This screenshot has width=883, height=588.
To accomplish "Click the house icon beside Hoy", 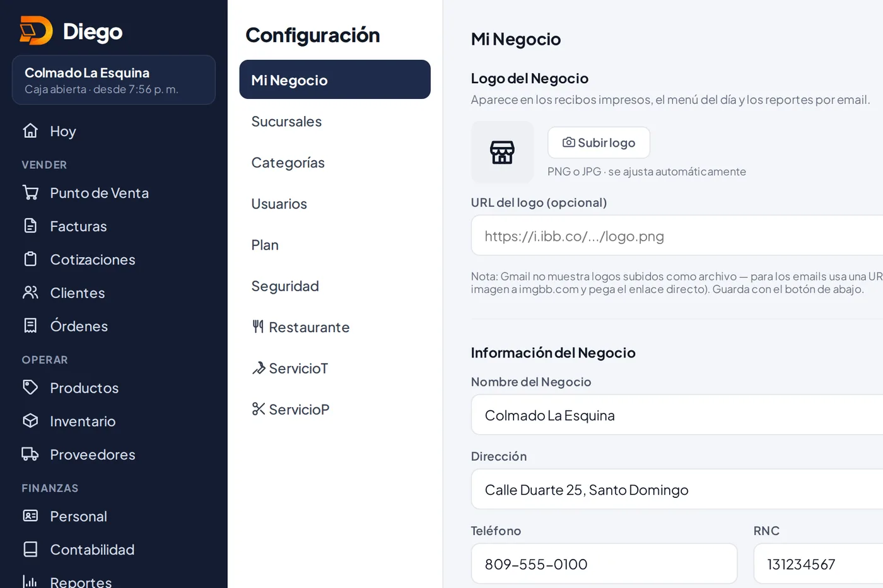I will coord(30,130).
